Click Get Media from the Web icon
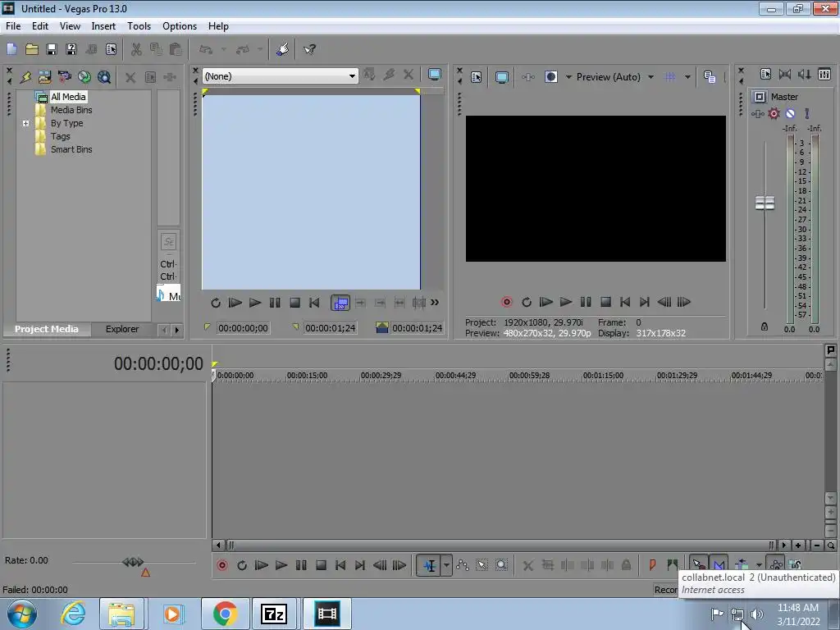The width and height of the screenshot is (840, 630). [x=84, y=77]
